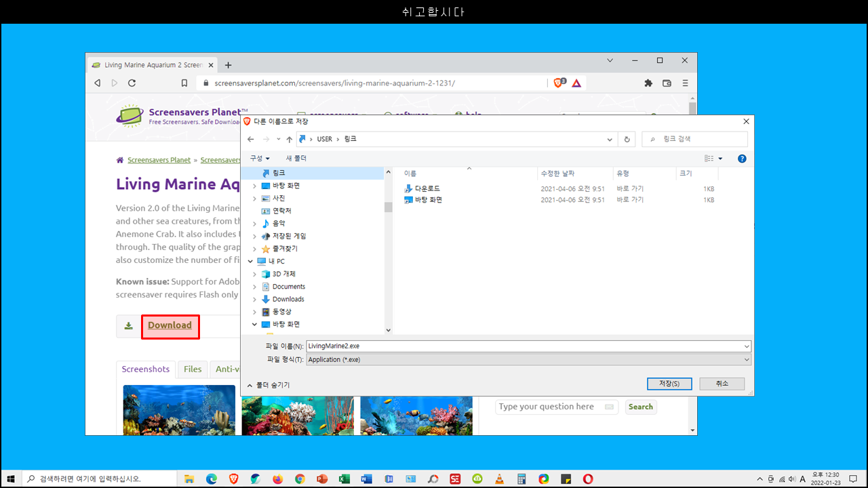Open Microsoft Edge from taskbar
This screenshot has height=488, width=868.
(212, 479)
